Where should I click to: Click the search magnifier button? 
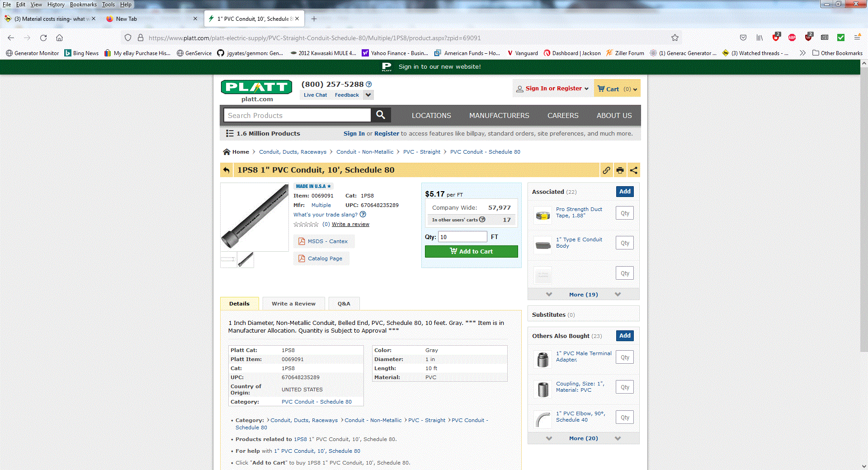click(381, 115)
